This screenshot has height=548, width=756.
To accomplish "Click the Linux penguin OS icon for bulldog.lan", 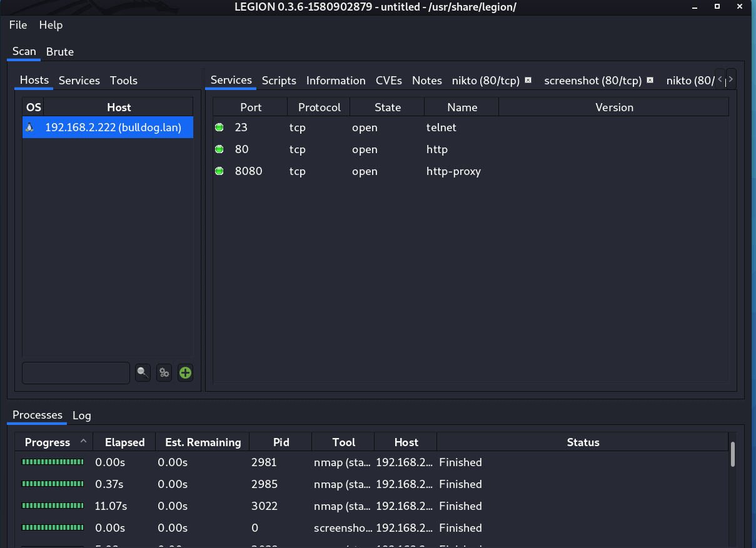I will (29, 127).
